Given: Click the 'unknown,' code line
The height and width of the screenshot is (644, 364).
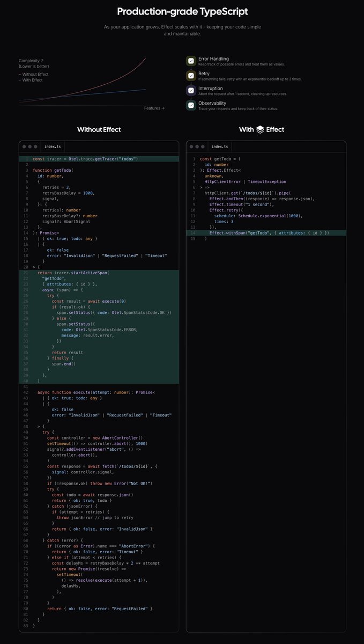Looking at the screenshot, I should (x=214, y=175).
